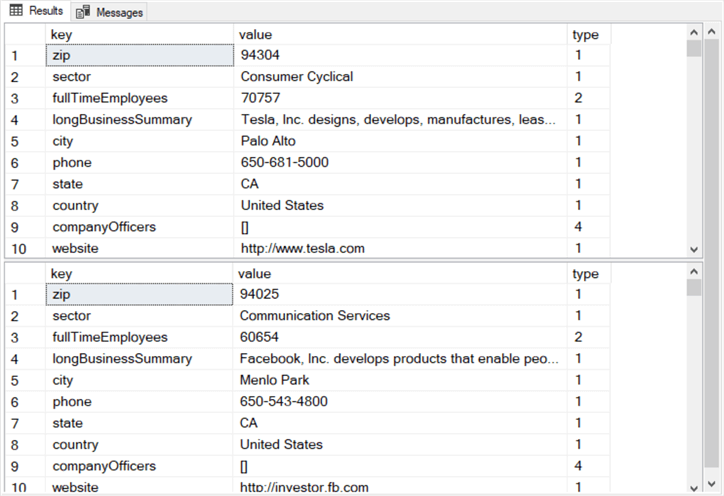
Task: Select the phone 650-681-5000 cell
Action: pos(400,163)
